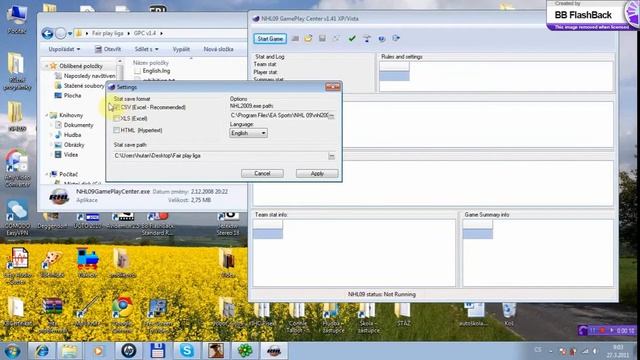Tick the checkbox next to English.lng file
This screenshot has height=360, width=640.
tap(138, 71)
